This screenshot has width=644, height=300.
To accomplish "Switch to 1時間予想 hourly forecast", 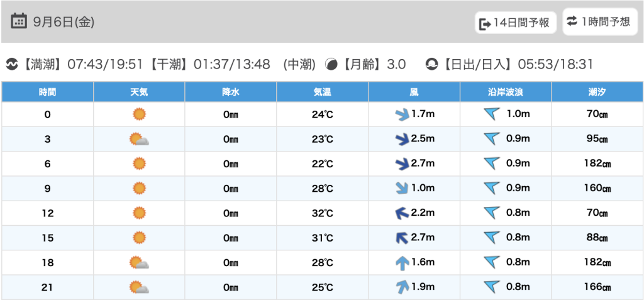I will pos(599,22).
